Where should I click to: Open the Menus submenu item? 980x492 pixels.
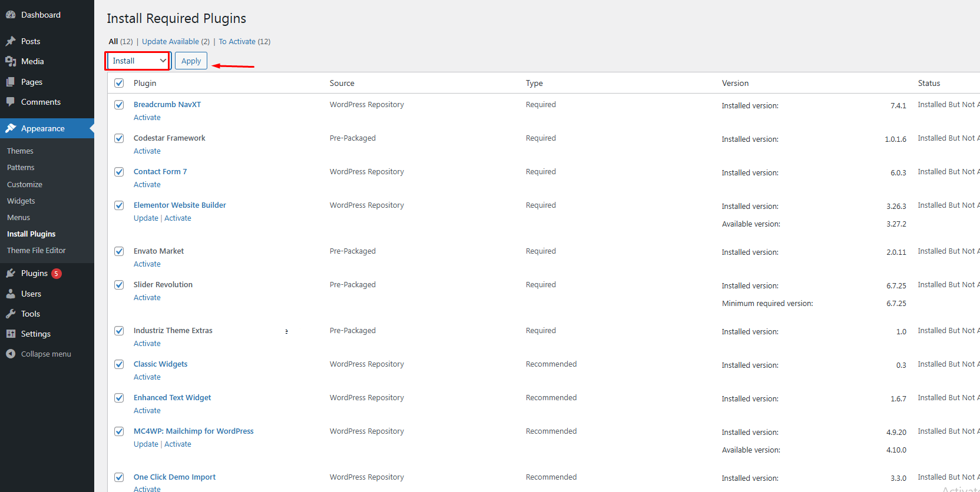(x=18, y=218)
